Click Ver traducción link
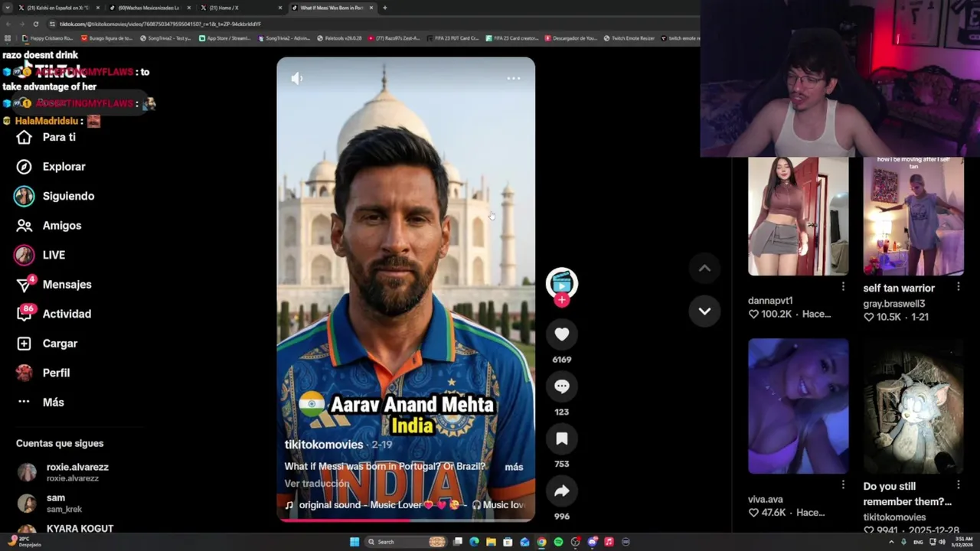 (317, 484)
